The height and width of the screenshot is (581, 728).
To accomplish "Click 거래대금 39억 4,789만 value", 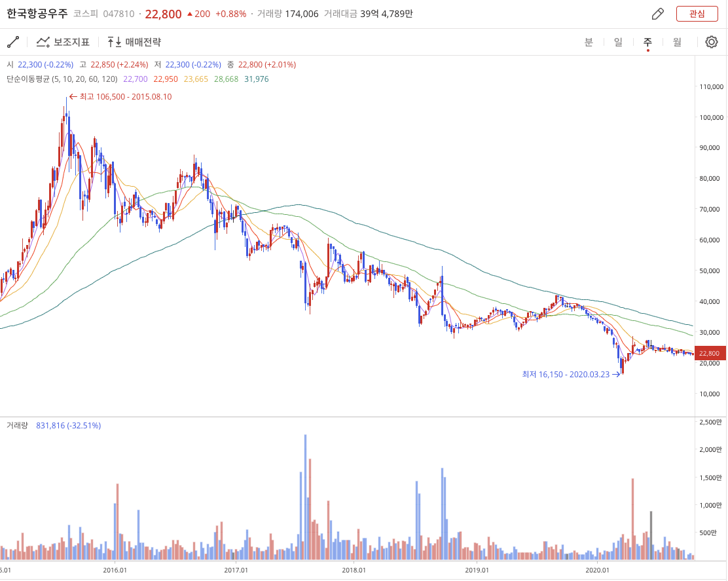I will click(368, 14).
